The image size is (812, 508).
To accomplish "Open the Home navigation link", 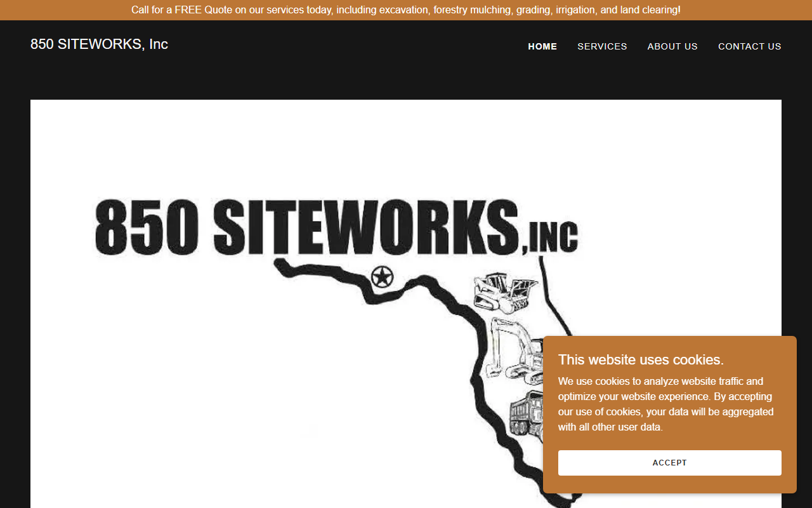I will click(542, 46).
